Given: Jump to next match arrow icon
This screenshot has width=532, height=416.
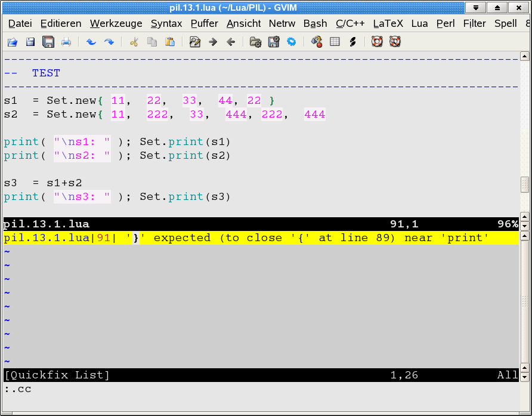Looking at the screenshot, I should 213,42.
